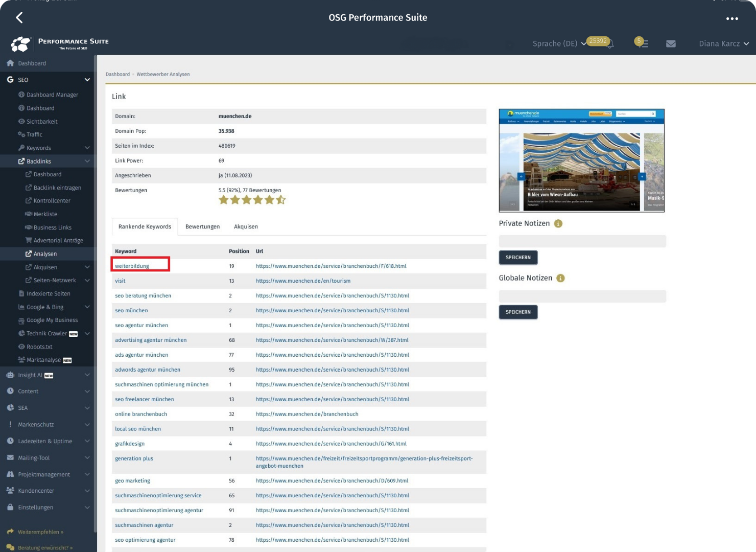Screen dimensions: 756x552
Task: Collapse the SEO section chevron
Action: [87, 80]
